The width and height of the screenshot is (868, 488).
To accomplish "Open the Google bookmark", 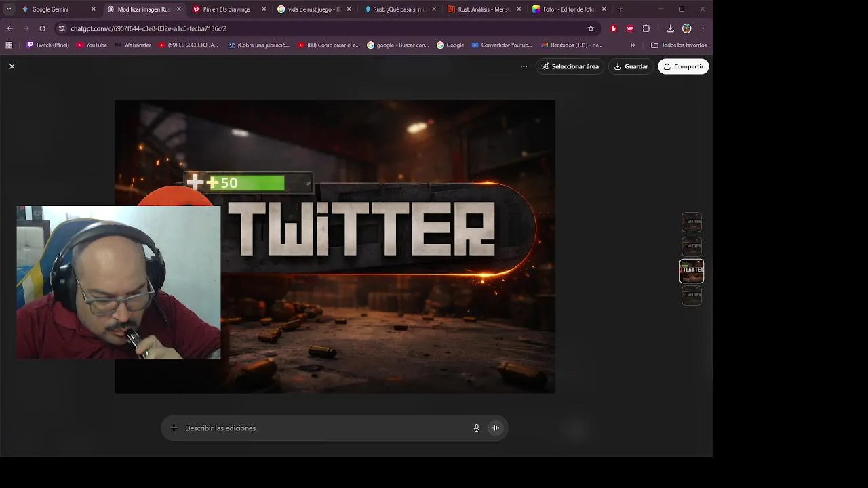I will [450, 45].
